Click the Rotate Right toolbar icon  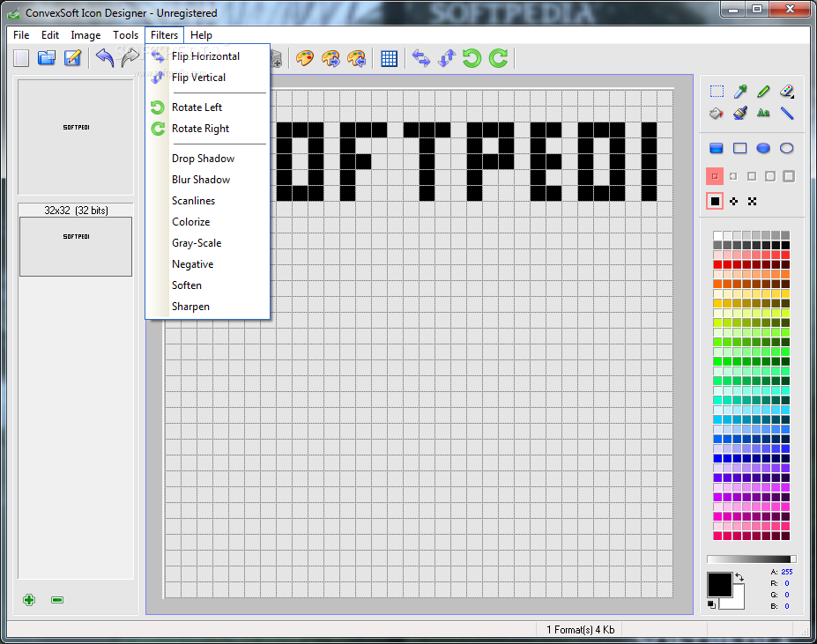498,58
